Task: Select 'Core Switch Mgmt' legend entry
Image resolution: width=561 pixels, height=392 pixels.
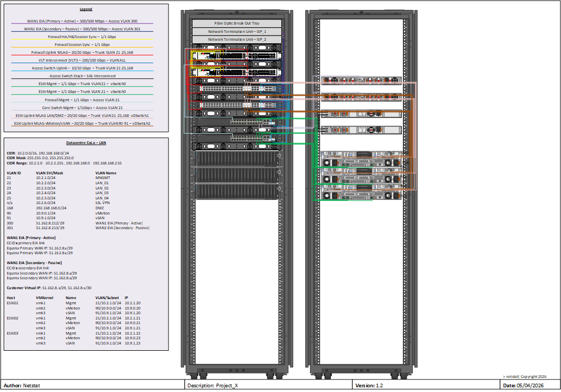Action: click(x=82, y=108)
